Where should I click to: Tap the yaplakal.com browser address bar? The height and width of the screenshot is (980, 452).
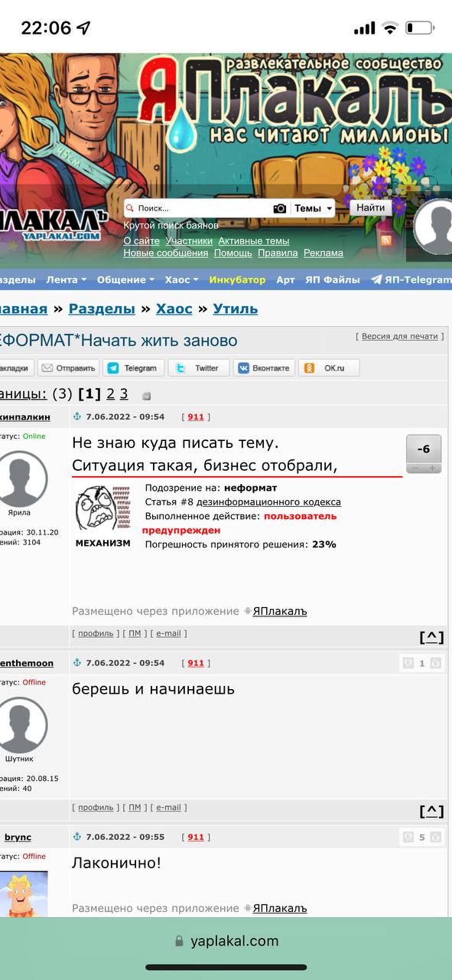[226, 941]
